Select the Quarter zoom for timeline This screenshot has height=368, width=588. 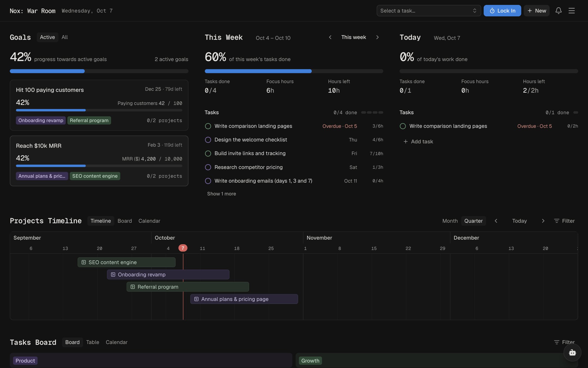(473, 221)
